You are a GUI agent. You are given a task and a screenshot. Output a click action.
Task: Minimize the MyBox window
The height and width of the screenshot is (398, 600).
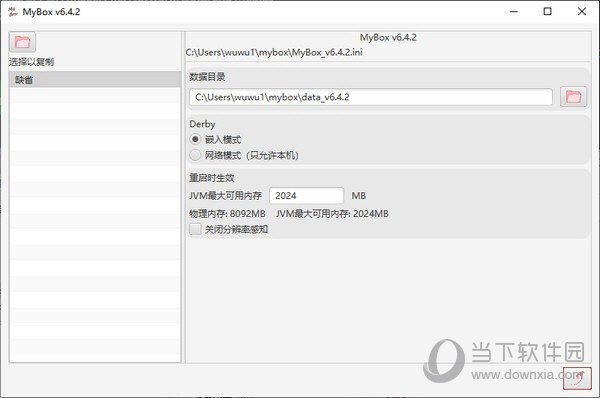[x=514, y=11]
